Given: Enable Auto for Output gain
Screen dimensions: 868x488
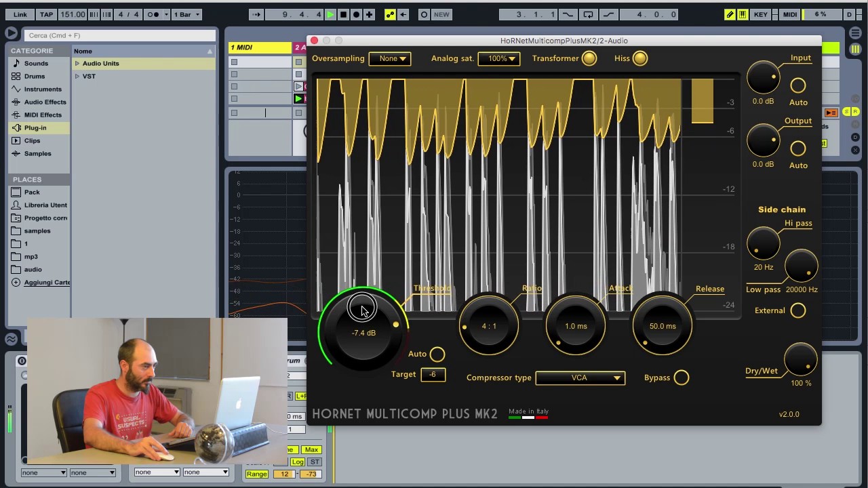Looking at the screenshot, I should click(x=798, y=148).
